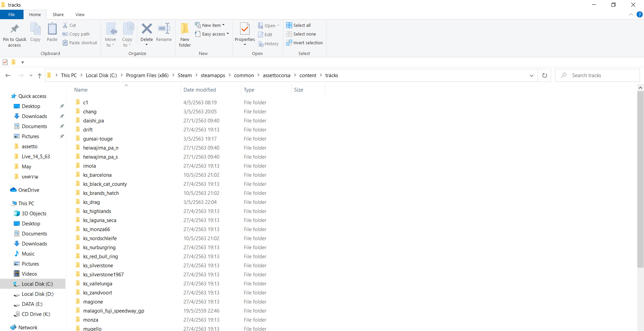Click Paste shortcut command

[x=80, y=43]
